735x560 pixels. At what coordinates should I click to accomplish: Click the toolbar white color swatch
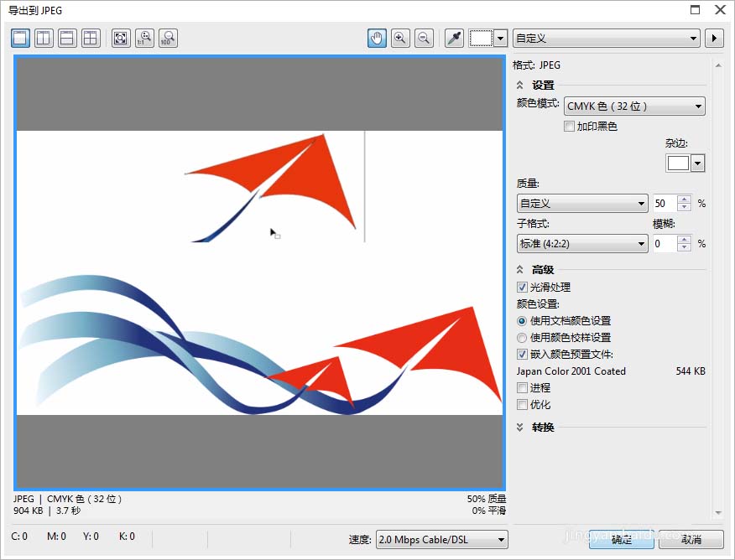481,38
